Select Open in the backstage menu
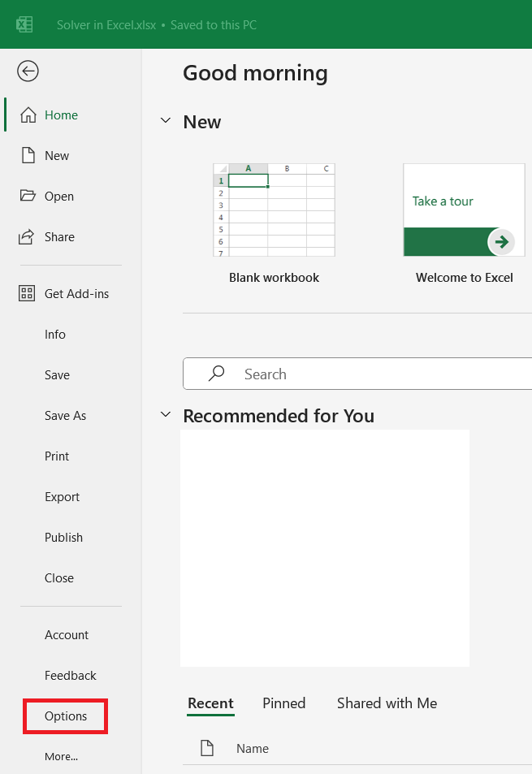This screenshot has height=774, width=532. [59, 196]
